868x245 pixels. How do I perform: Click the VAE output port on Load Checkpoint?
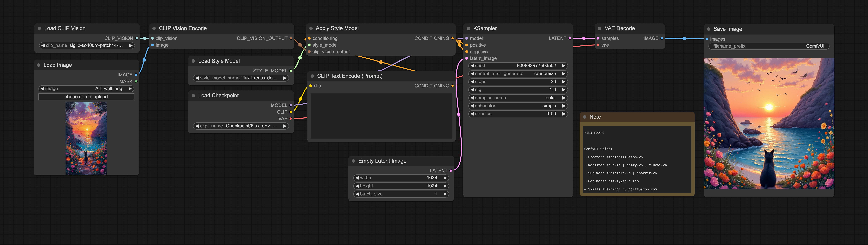pos(291,119)
